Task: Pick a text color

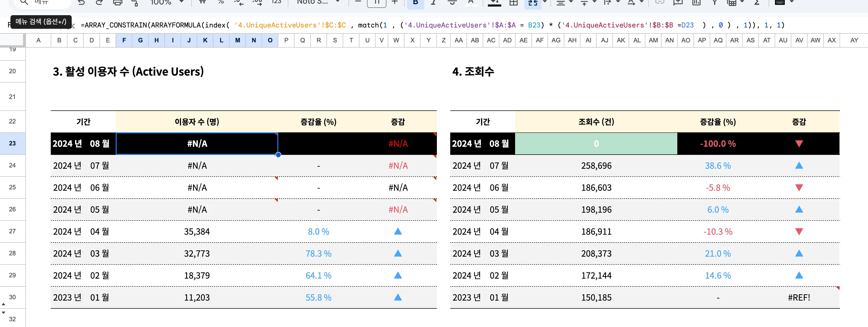Action: (x=471, y=2)
